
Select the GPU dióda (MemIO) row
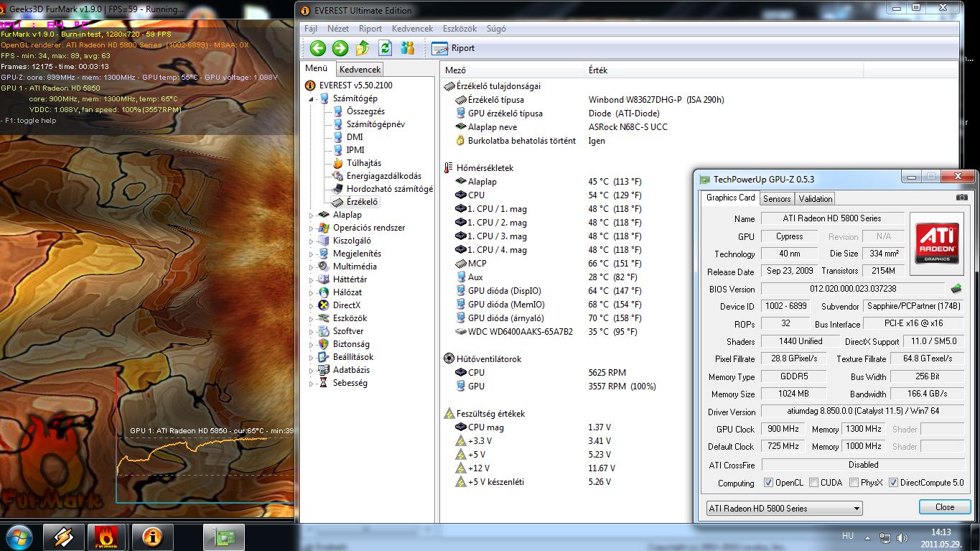[506, 305]
